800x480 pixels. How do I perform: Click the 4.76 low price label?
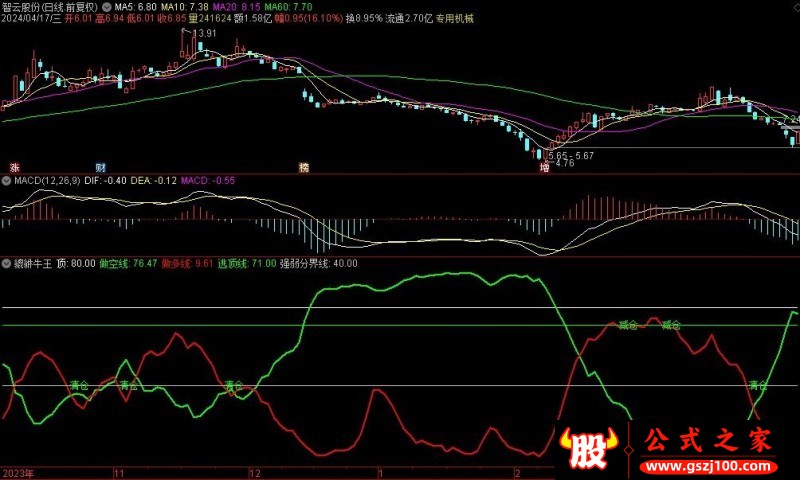click(564, 163)
